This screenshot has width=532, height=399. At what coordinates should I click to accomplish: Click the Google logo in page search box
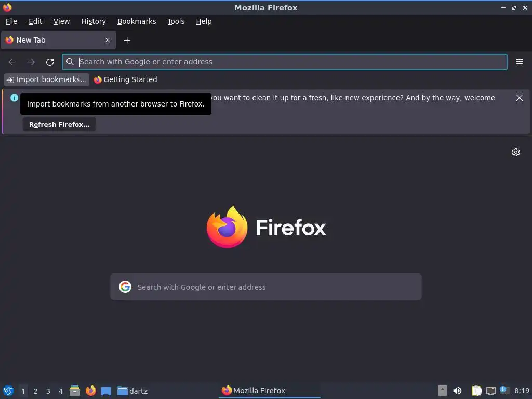[125, 287]
